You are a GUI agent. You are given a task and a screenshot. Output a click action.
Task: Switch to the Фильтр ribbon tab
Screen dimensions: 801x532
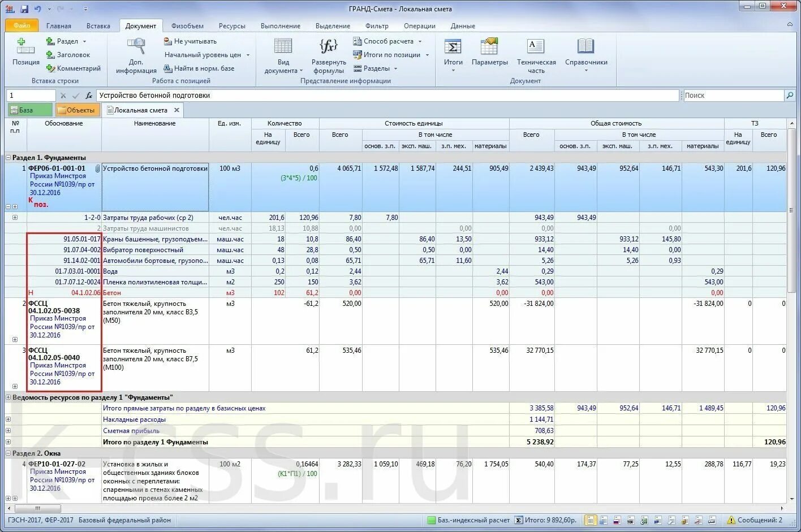pos(377,26)
